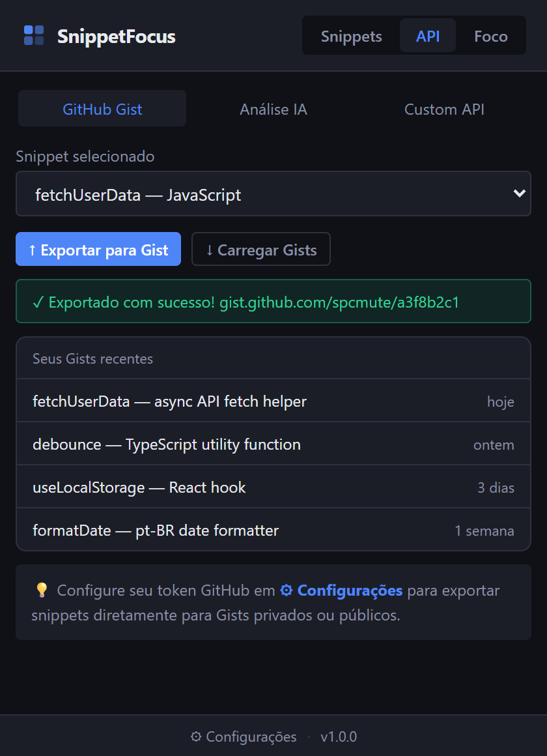547x756 pixels.
Task: Click the dropdown chevron arrow
Action: click(519, 194)
